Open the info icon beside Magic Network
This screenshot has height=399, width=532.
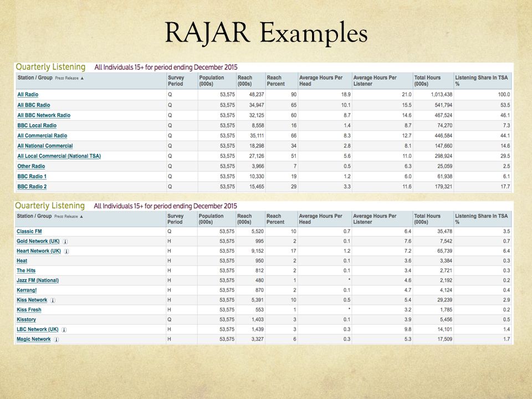point(57,340)
